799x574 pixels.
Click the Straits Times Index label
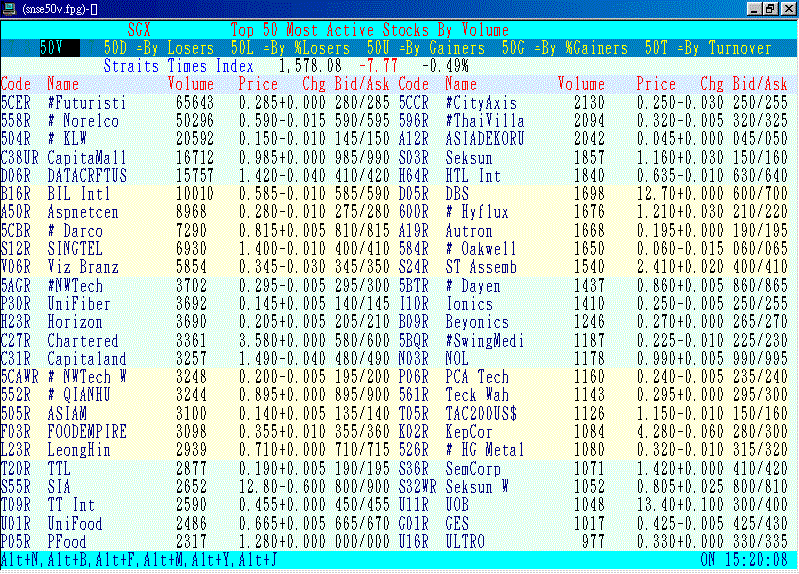tap(178, 66)
